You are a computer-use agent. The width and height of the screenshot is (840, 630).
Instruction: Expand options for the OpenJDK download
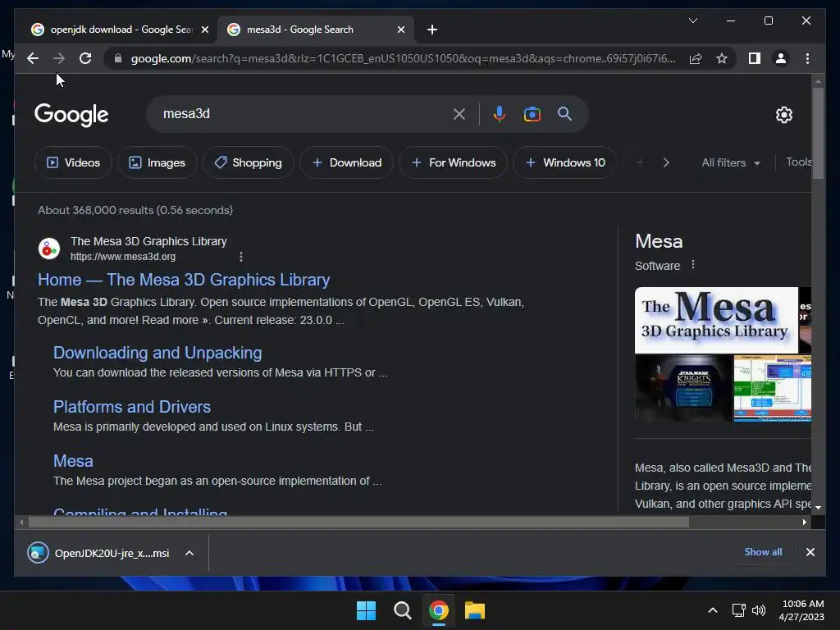point(189,553)
